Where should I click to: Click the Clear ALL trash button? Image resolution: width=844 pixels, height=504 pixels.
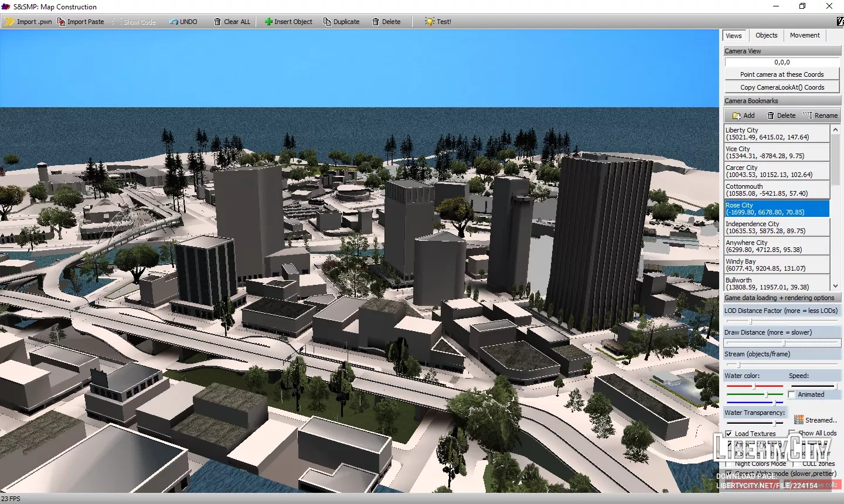[x=232, y=22]
